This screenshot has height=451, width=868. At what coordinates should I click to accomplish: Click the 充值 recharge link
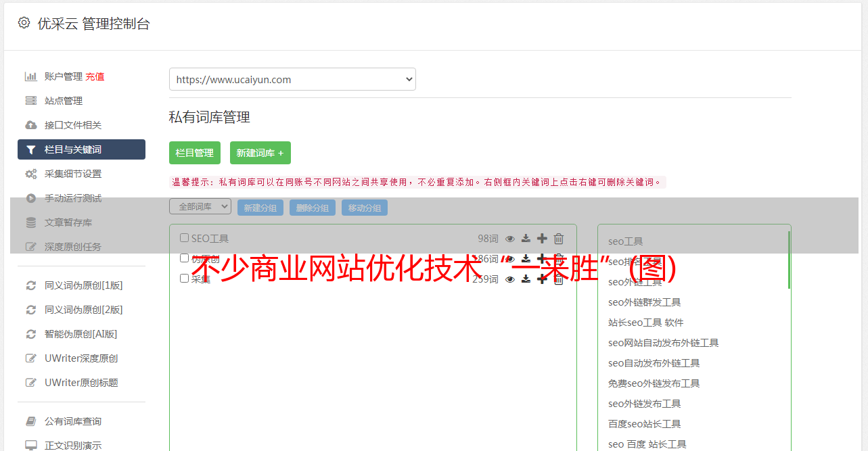(95, 76)
